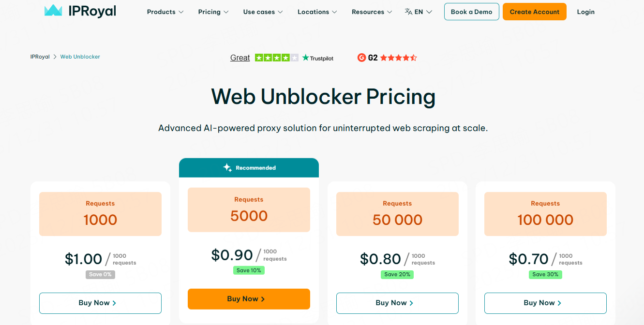
Task: Click the G2 rating stars
Action: pos(398,58)
